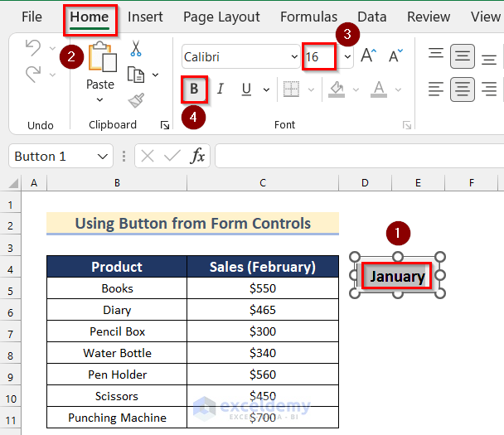Click the Select All corner triangle
504x435 pixels.
pyautogui.click(x=13, y=183)
